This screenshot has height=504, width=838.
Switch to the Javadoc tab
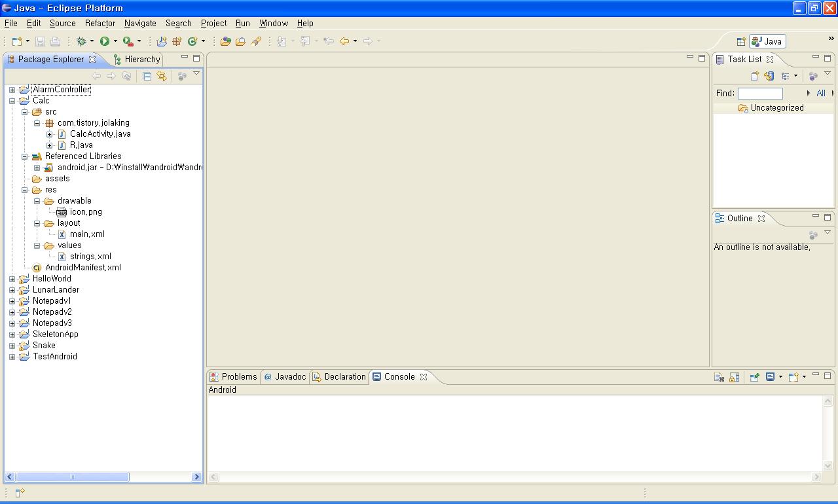pyautogui.click(x=285, y=376)
